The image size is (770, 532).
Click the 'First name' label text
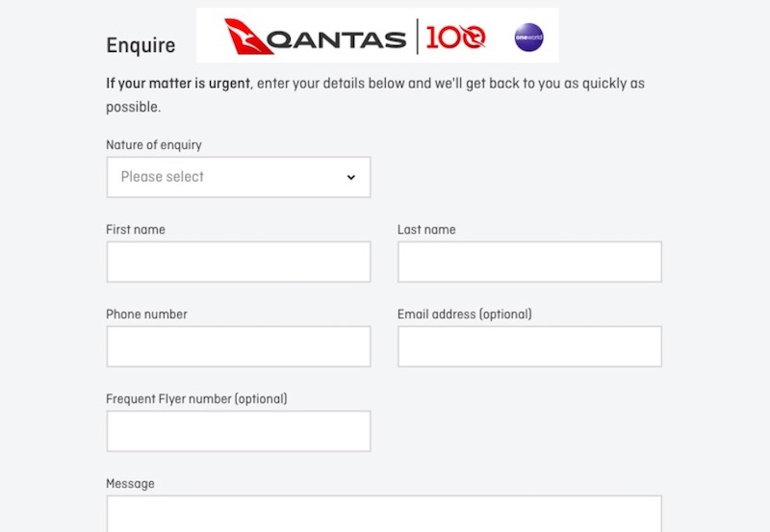coord(136,230)
